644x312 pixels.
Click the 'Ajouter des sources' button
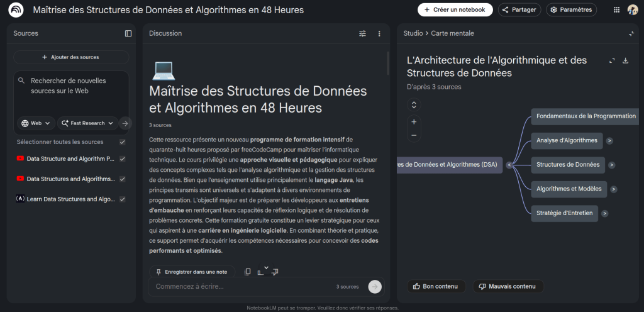(70, 57)
